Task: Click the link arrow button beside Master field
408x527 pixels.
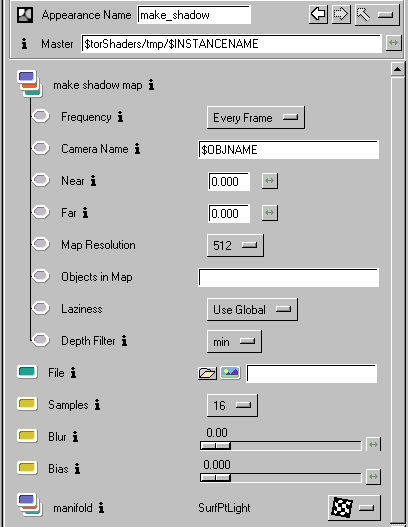Action: pos(394,43)
